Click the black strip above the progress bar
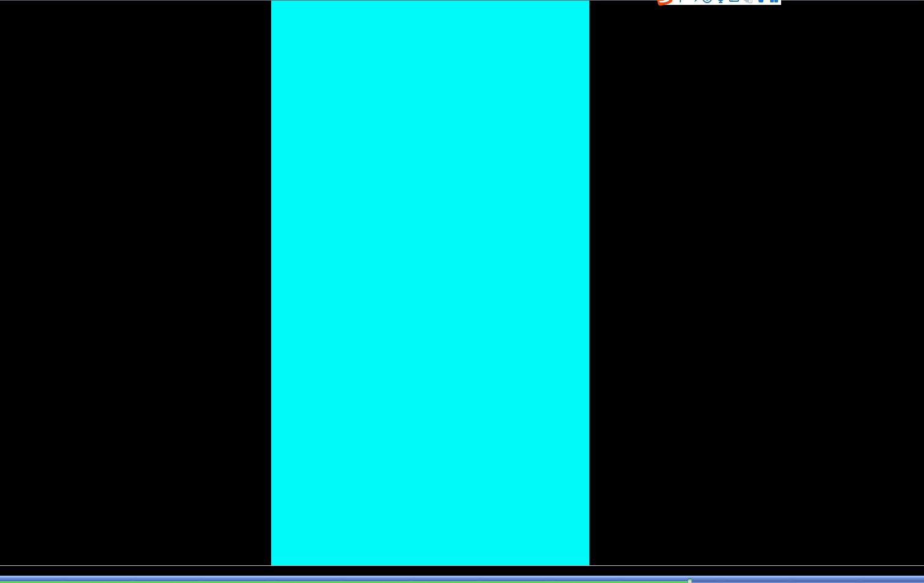This screenshot has height=583, width=924. [x=462, y=570]
